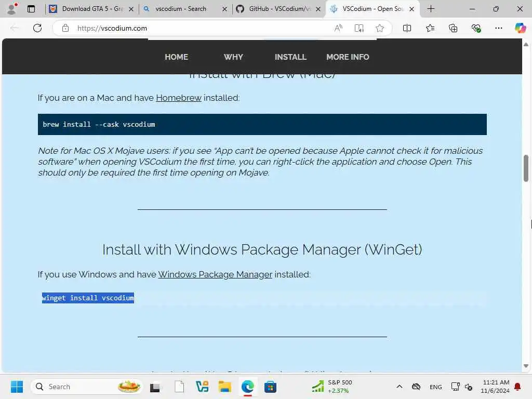Click the Install with Windows Package Manager heading

[262, 250]
